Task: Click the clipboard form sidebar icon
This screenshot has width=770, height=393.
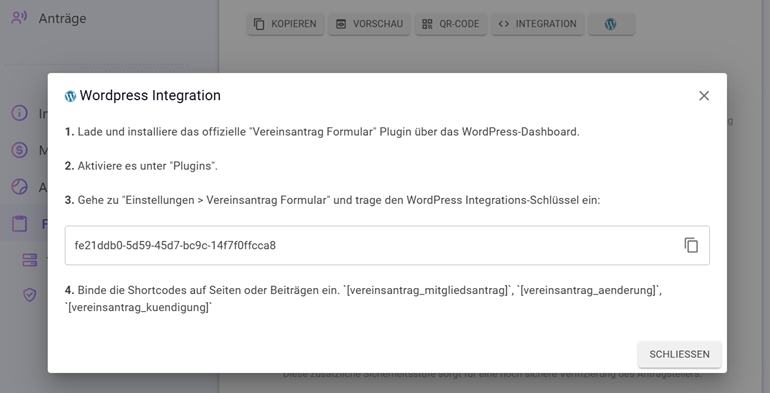Action: (19, 224)
